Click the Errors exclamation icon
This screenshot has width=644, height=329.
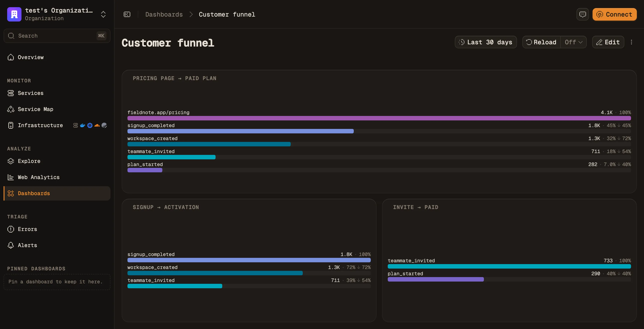[x=11, y=229]
